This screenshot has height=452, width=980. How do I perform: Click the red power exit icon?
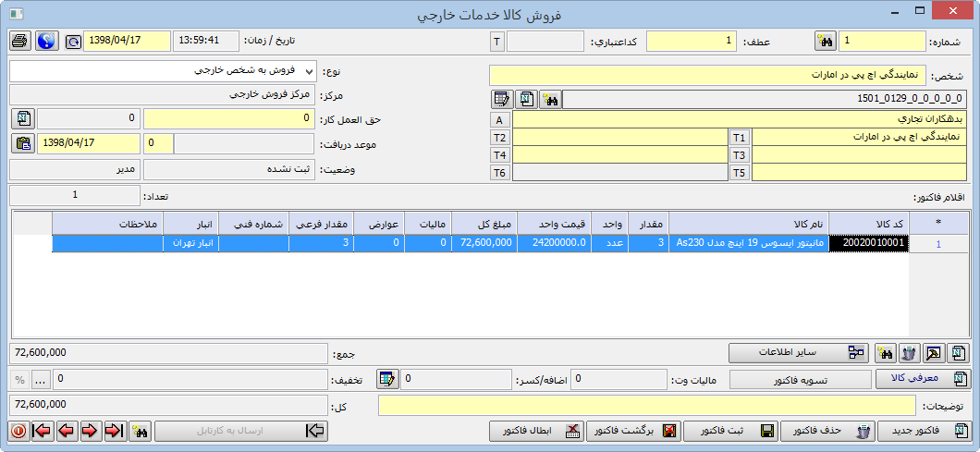click(19, 431)
